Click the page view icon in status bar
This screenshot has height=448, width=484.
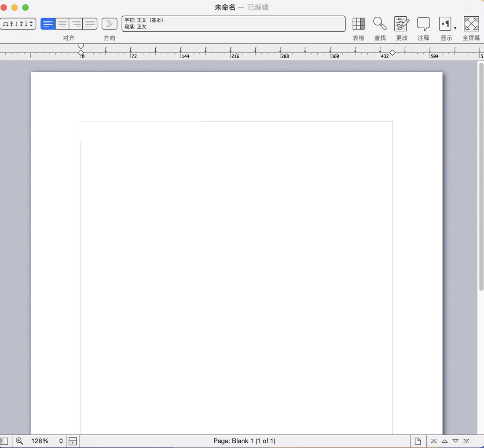coord(418,441)
